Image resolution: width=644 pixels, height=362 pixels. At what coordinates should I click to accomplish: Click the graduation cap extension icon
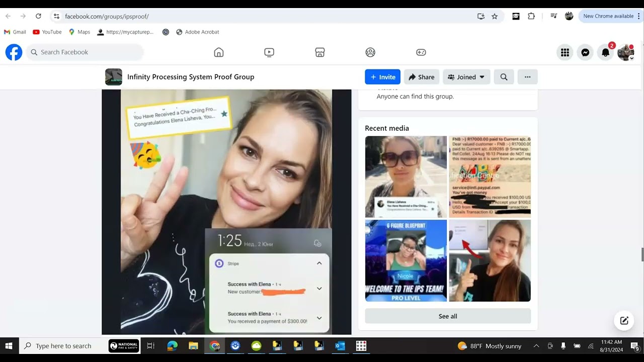pyautogui.click(x=516, y=16)
